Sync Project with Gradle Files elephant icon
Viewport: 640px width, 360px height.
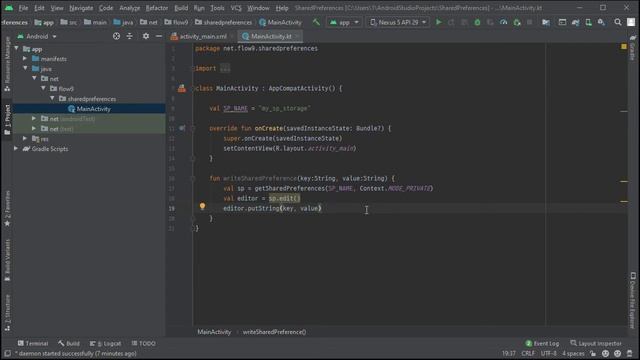576,22
